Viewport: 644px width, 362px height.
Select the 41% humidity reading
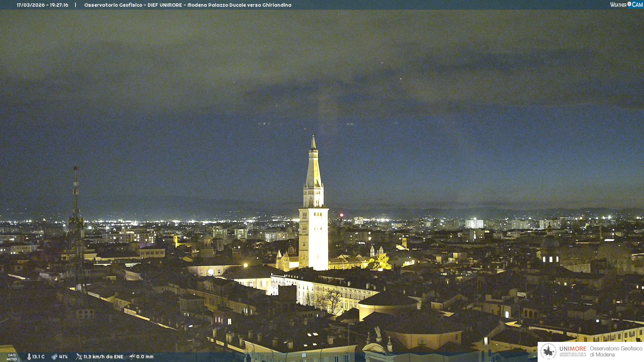[63, 357]
